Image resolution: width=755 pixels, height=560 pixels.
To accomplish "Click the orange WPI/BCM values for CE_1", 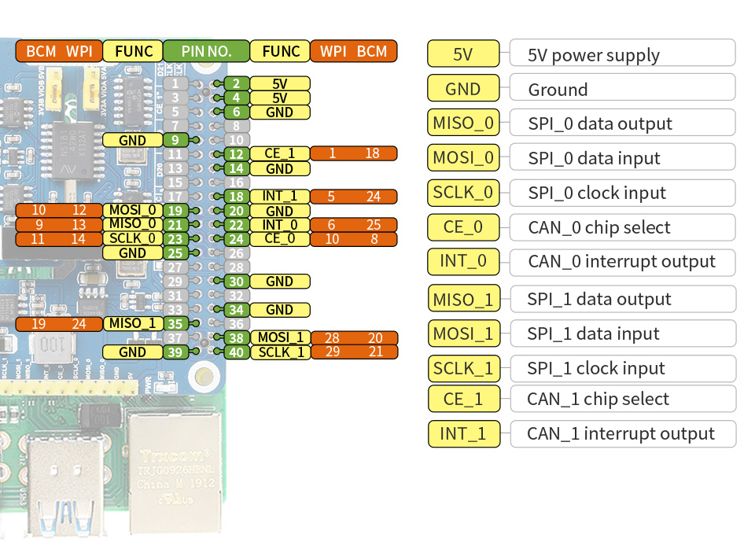I will [353, 154].
